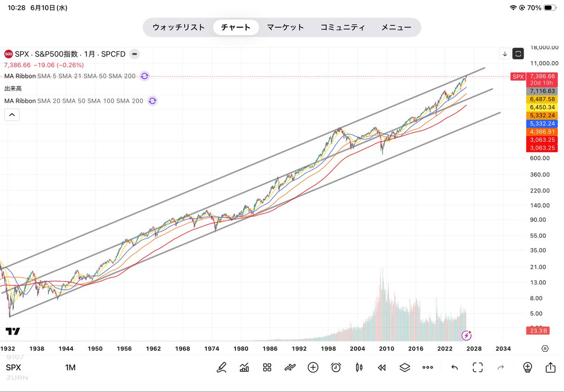Image resolution: width=564 pixels, height=392 pixels.
Task: Tap the purple lightning event marker
Action: 466,335
